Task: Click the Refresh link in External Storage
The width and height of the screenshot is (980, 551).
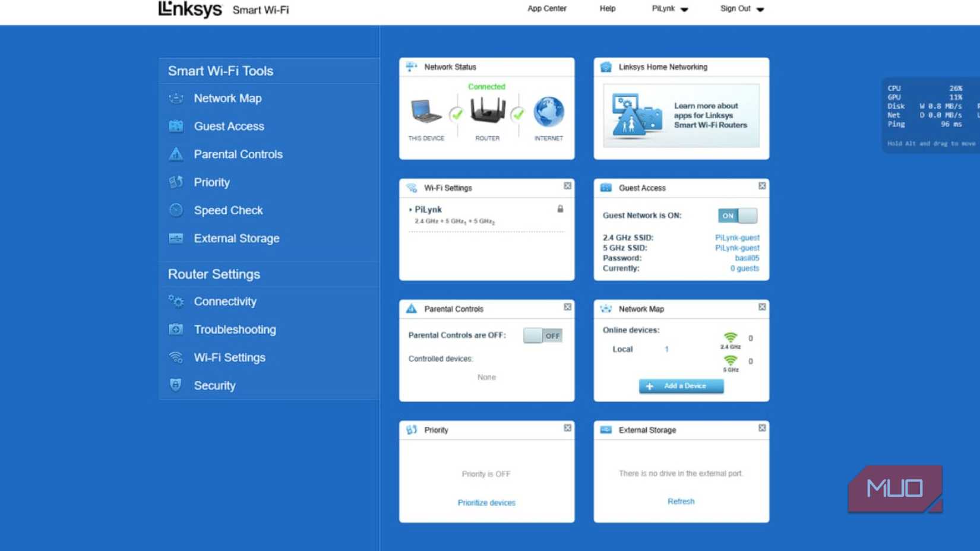Action: pyautogui.click(x=681, y=501)
